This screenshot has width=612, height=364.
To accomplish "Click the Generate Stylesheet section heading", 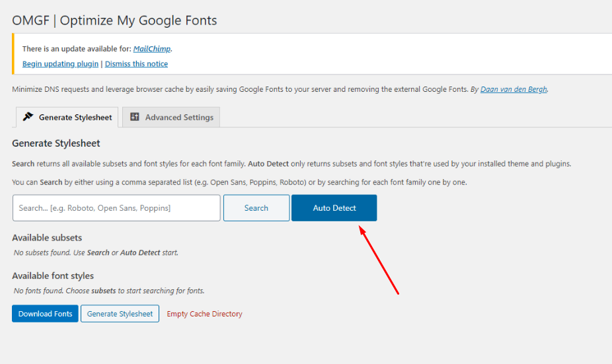I will 56,143.
